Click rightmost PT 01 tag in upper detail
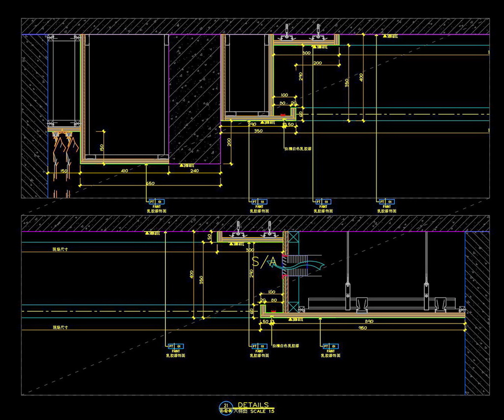Viewport: 504px width, 420px height. (387, 202)
